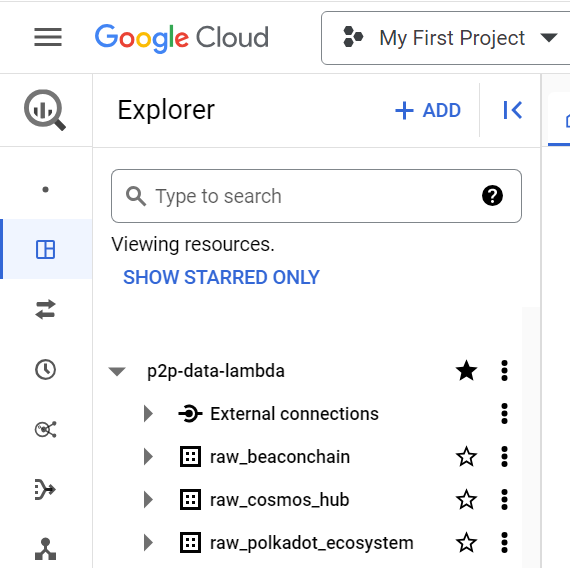The width and height of the screenshot is (570, 568).
Task: Click SHOW STARRED ONLY link
Action: pyautogui.click(x=221, y=277)
